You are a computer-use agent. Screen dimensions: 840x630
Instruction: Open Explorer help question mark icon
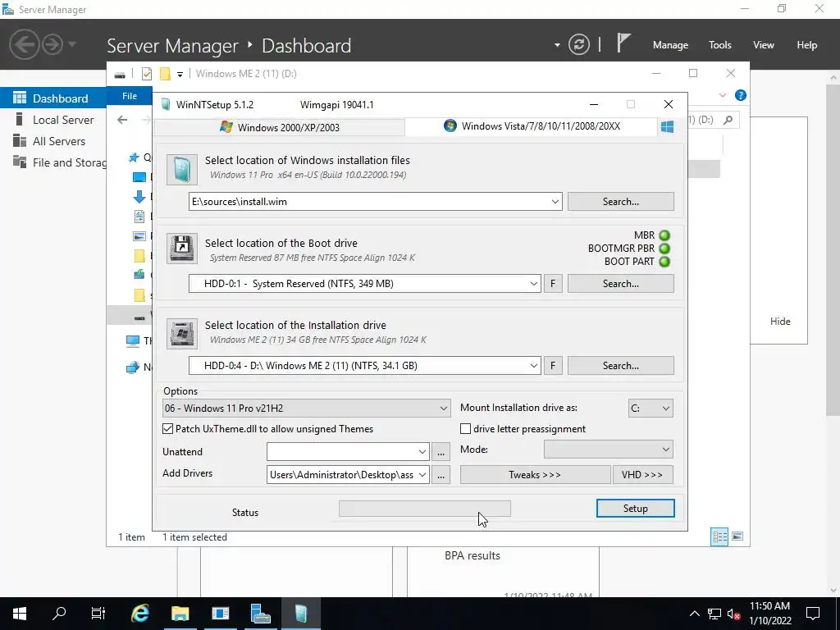pyautogui.click(x=741, y=95)
